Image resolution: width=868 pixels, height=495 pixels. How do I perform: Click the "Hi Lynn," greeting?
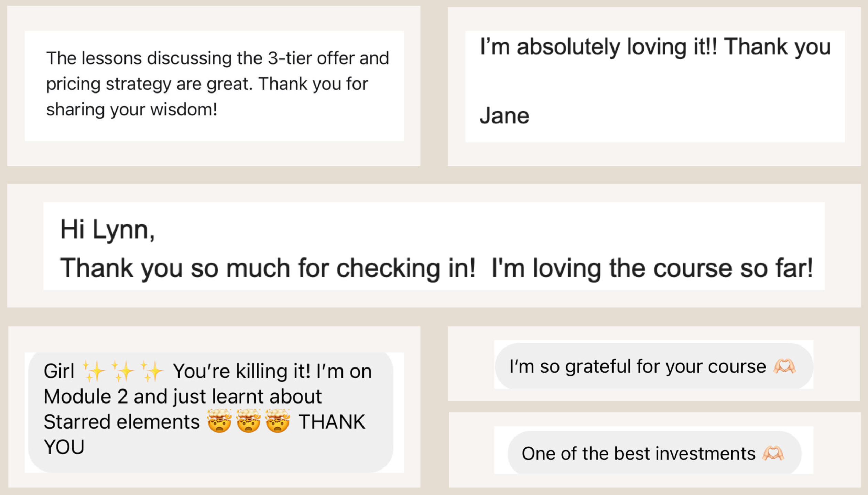tap(107, 230)
